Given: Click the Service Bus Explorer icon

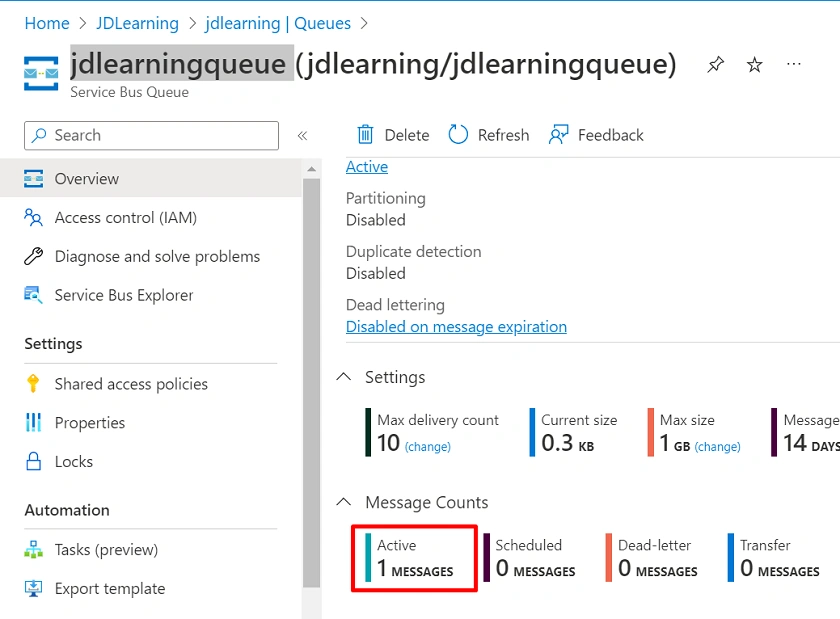Looking at the screenshot, I should [x=33, y=295].
